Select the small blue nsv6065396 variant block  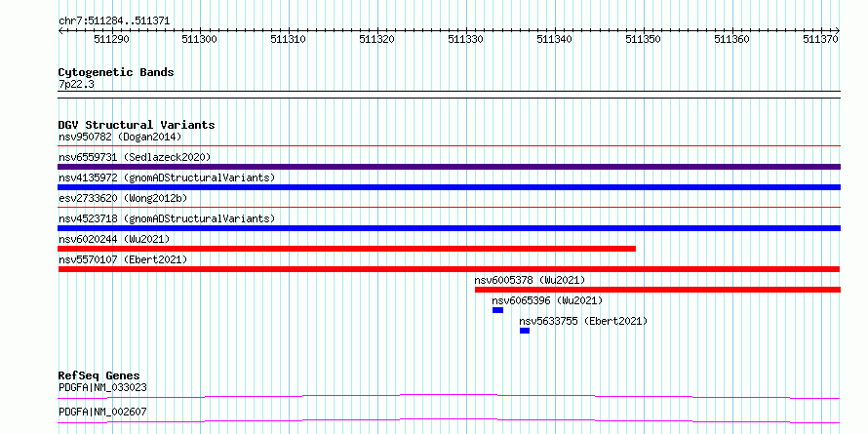tap(497, 310)
